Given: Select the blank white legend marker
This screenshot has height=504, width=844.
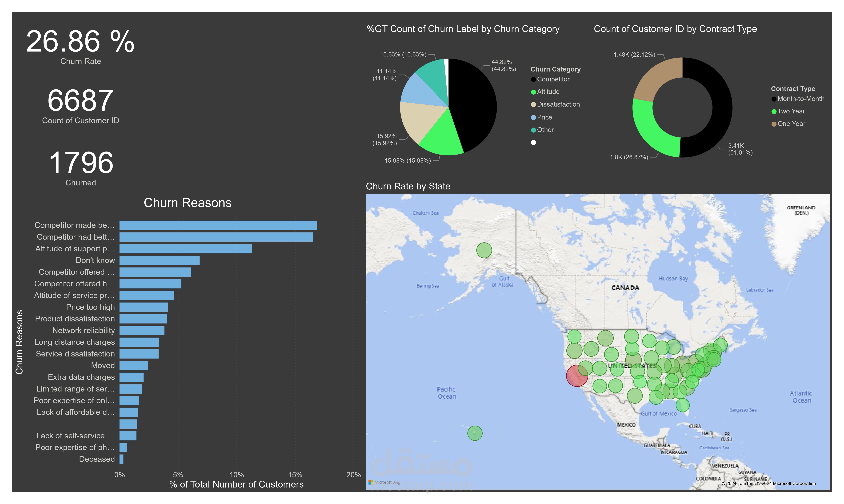Looking at the screenshot, I should click(533, 143).
